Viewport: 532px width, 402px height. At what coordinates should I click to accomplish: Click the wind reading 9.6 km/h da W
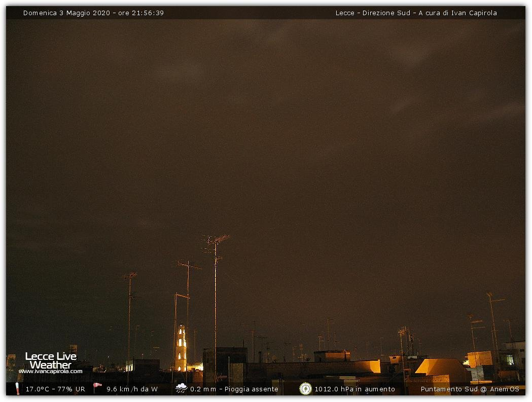(x=132, y=389)
